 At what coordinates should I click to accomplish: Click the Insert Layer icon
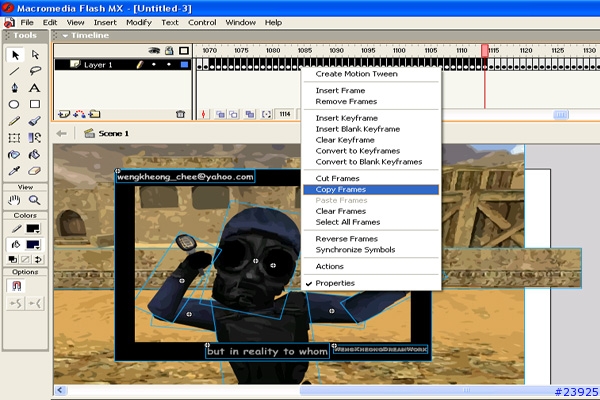pyautogui.click(x=64, y=114)
